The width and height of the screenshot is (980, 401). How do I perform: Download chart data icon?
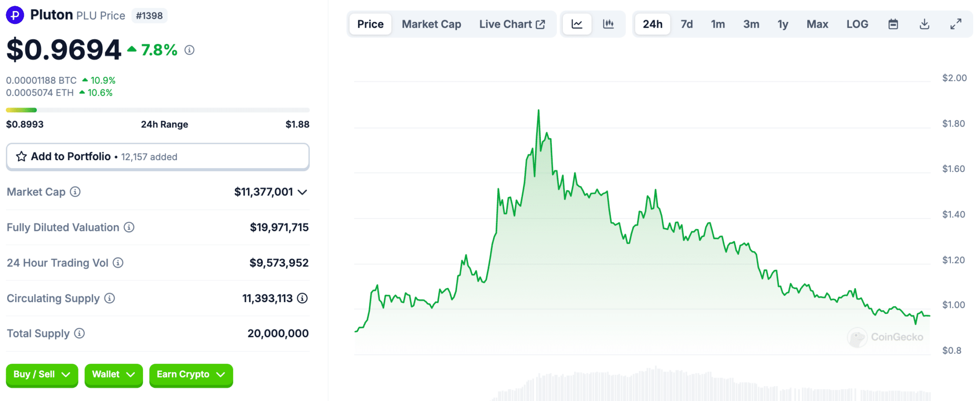point(924,24)
